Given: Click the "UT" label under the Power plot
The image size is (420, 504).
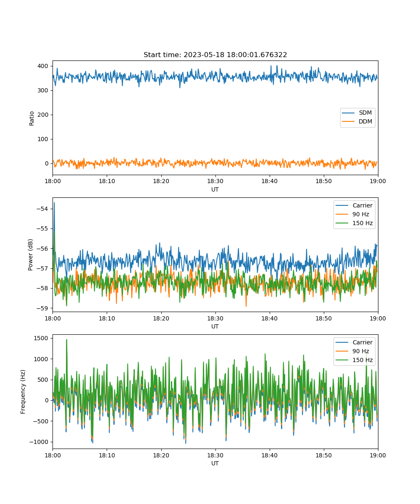Looking at the screenshot, I should click(215, 326).
